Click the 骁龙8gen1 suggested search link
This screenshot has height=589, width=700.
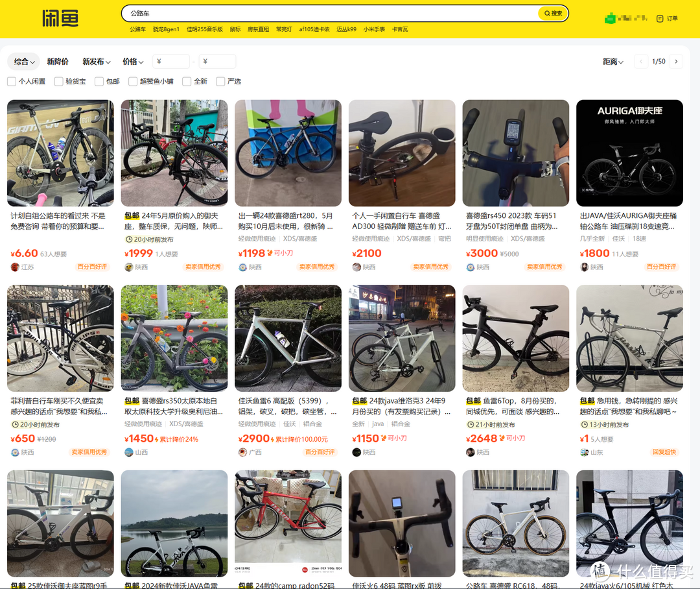[x=166, y=29]
